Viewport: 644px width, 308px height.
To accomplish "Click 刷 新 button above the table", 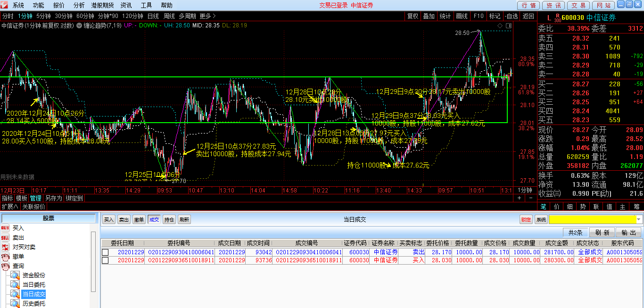I will click(x=602, y=233).
